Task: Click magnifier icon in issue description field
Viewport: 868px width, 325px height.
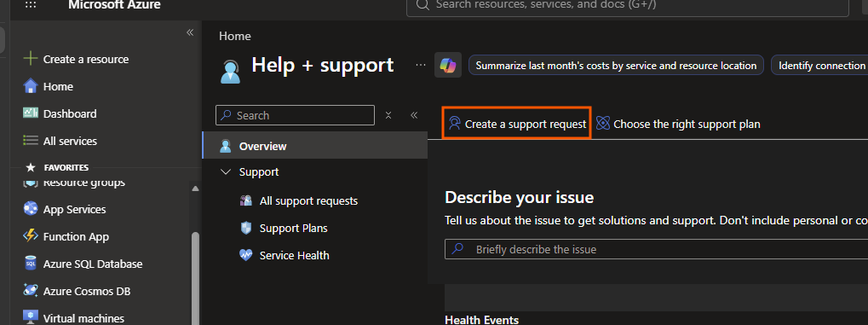Action: pos(457,249)
